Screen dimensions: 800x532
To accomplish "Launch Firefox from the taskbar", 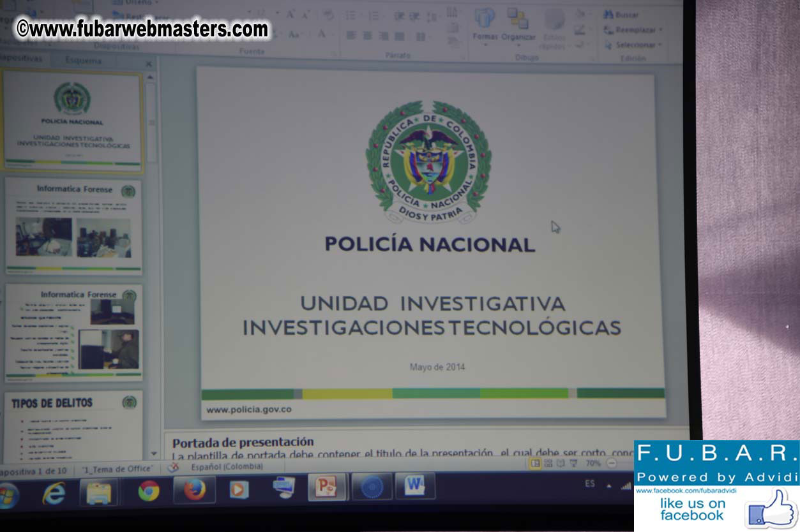I will click(194, 490).
